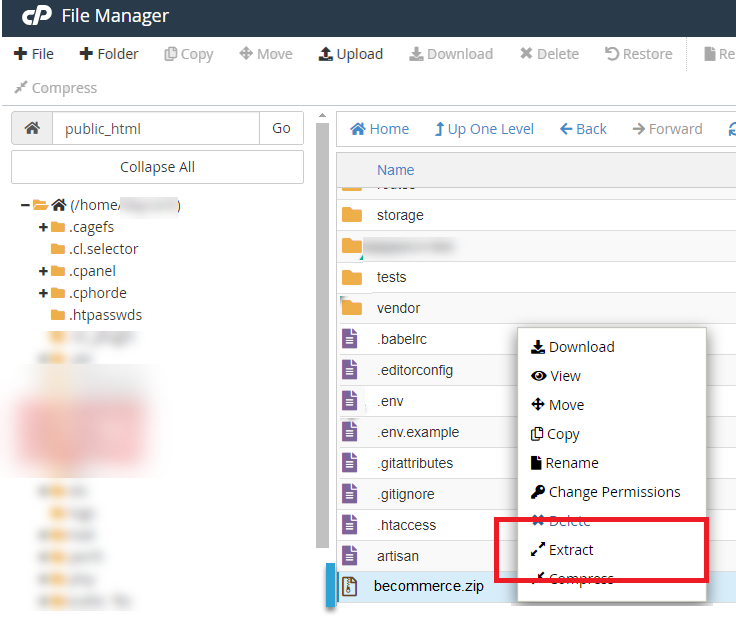This screenshot has height=637, width=736.
Task: Click the Upload toolbar button
Action: tap(350, 54)
